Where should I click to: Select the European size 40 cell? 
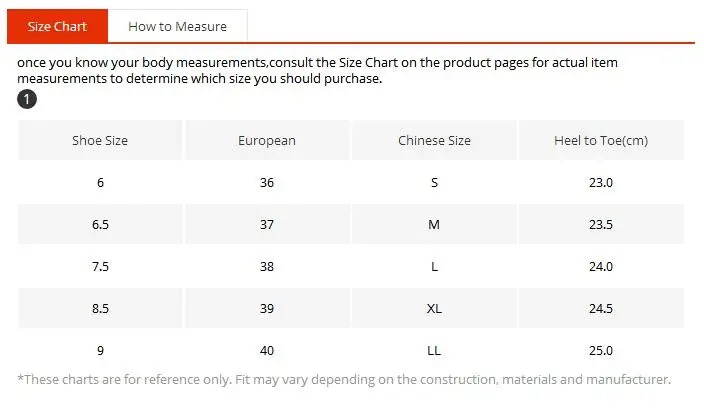point(267,350)
